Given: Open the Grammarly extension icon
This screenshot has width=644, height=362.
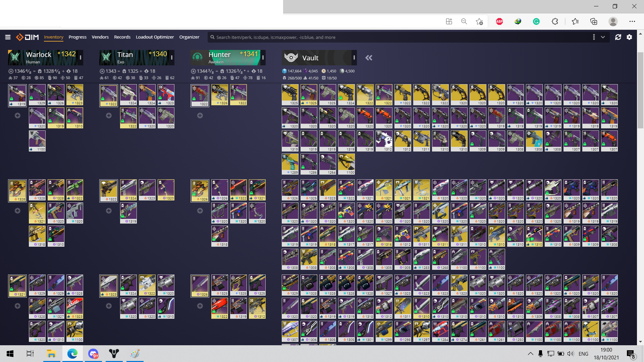Looking at the screenshot, I should point(536,21).
